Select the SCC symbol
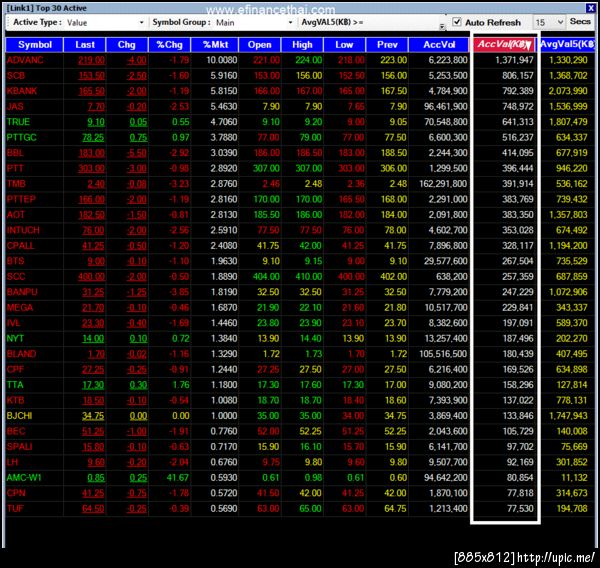 16,276
